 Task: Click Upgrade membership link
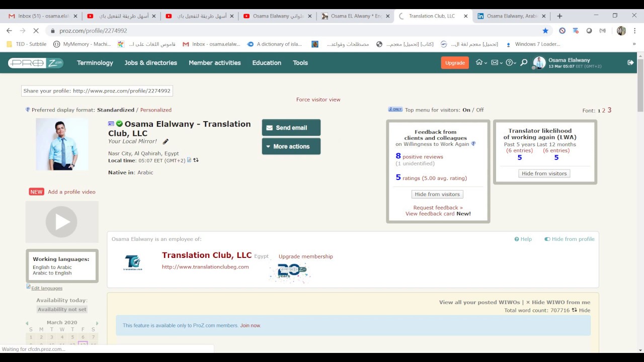[x=306, y=256]
